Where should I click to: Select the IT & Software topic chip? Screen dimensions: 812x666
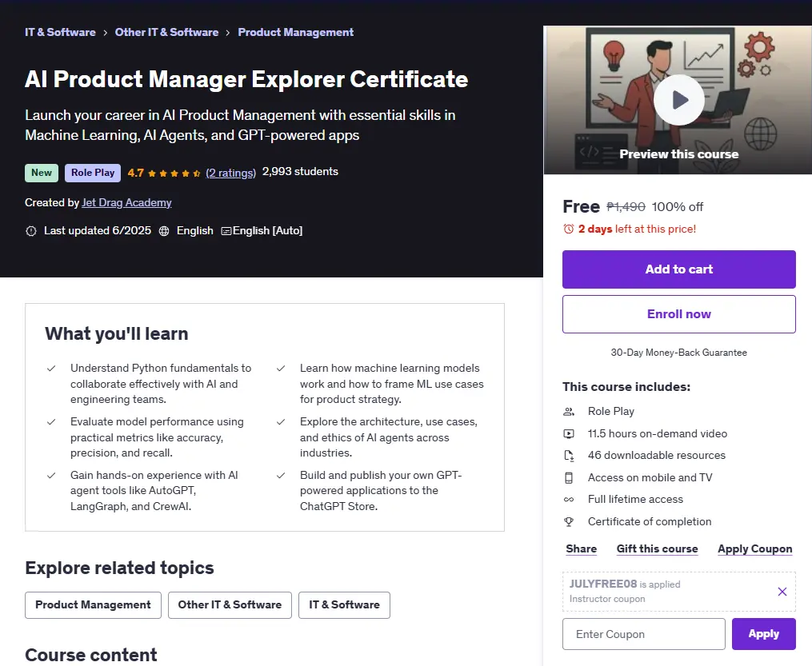click(344, 605)
